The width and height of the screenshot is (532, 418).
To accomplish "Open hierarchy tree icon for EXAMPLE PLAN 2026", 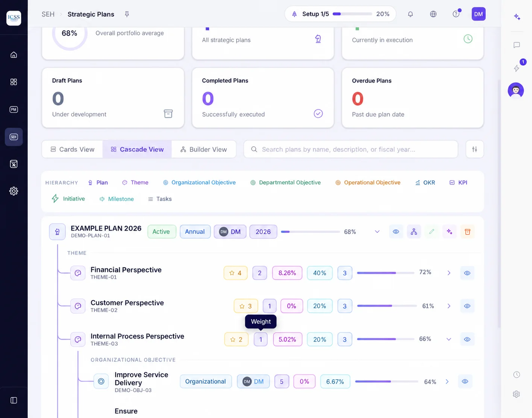I will [414, 232].
